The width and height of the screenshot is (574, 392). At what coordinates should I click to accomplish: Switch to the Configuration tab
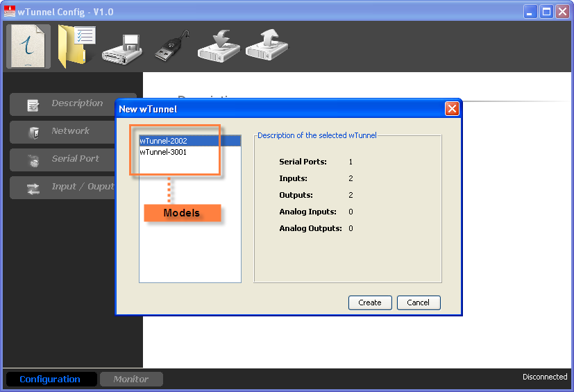pyautogui.click(x=50, y=380)
